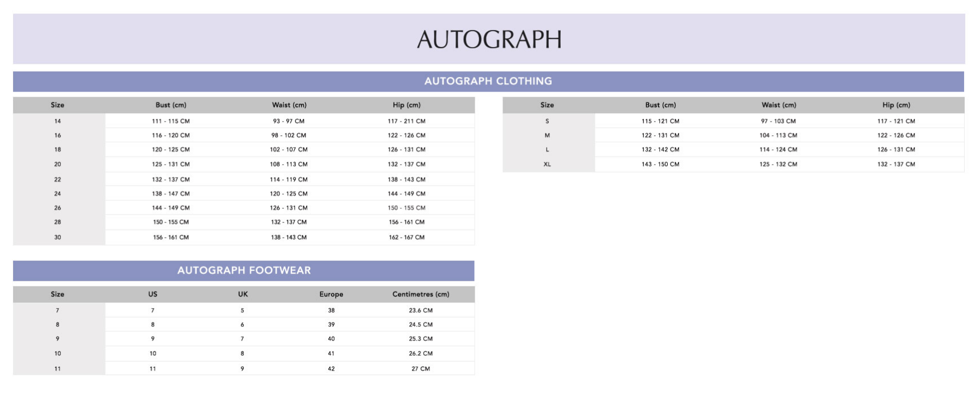The width and height of the screenshot is (980, 404).
Task: Select the size 14 row label
Action: 58,121
